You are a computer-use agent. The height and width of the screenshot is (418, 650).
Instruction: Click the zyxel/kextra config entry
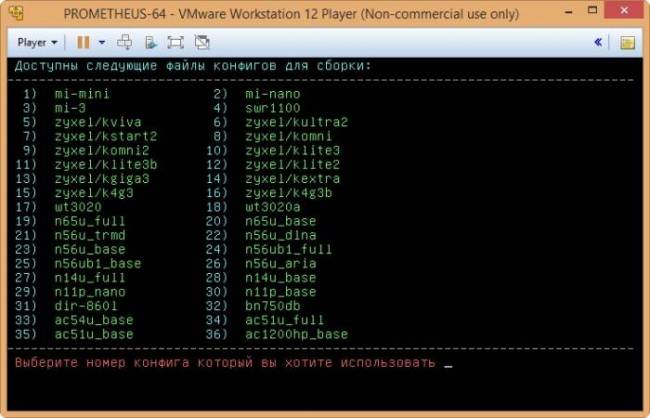[293, 179]
